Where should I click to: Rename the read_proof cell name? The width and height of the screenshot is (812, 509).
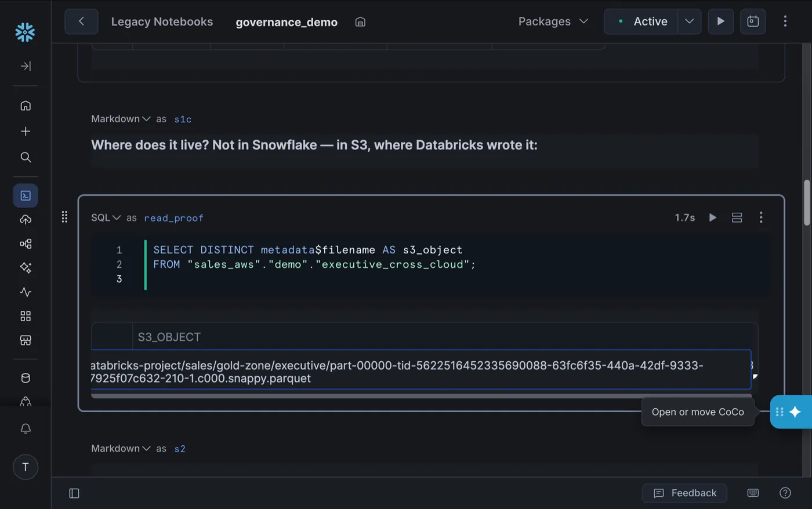click(x=173, y=218)
